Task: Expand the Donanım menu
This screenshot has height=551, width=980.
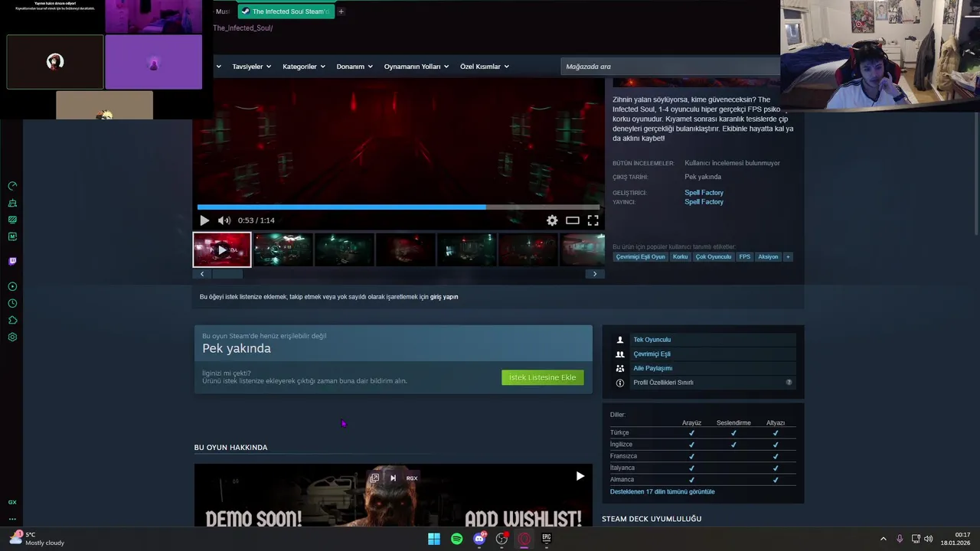Action: tap(354, 67)
